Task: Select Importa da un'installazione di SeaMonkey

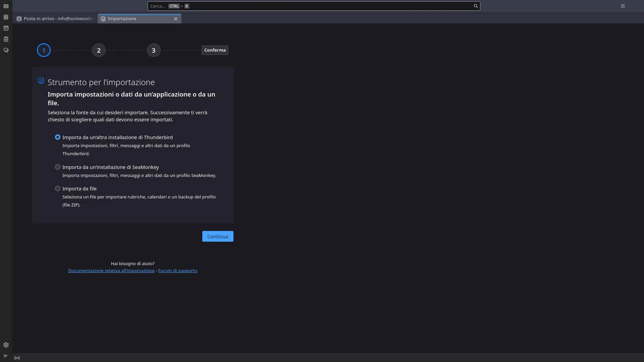Action: (x=57, y=167)
